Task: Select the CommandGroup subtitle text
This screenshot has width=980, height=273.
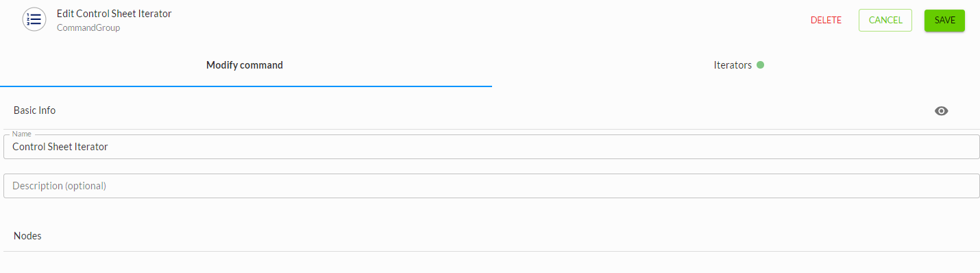Action: click(x=88, y=28)
